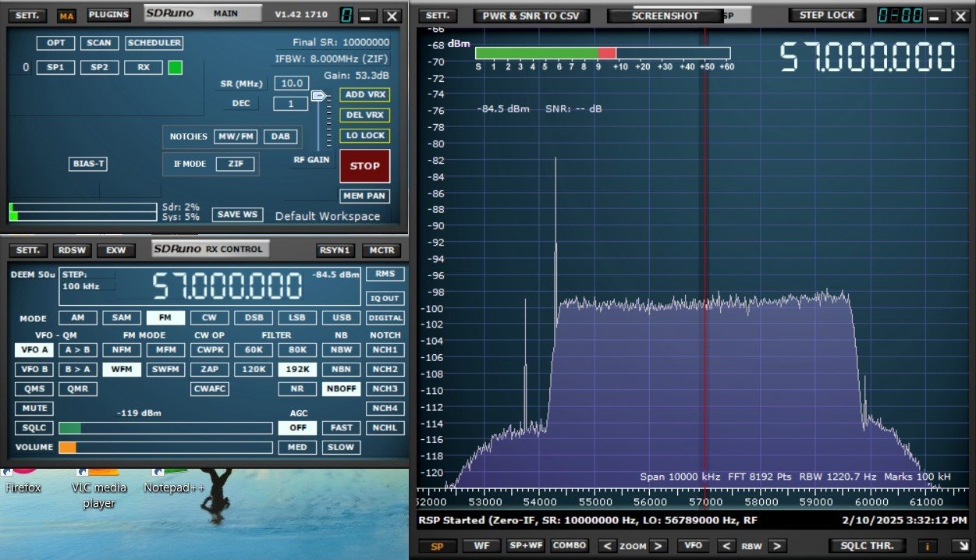Click the green RX status indicator square

click(x=175, y=67)
